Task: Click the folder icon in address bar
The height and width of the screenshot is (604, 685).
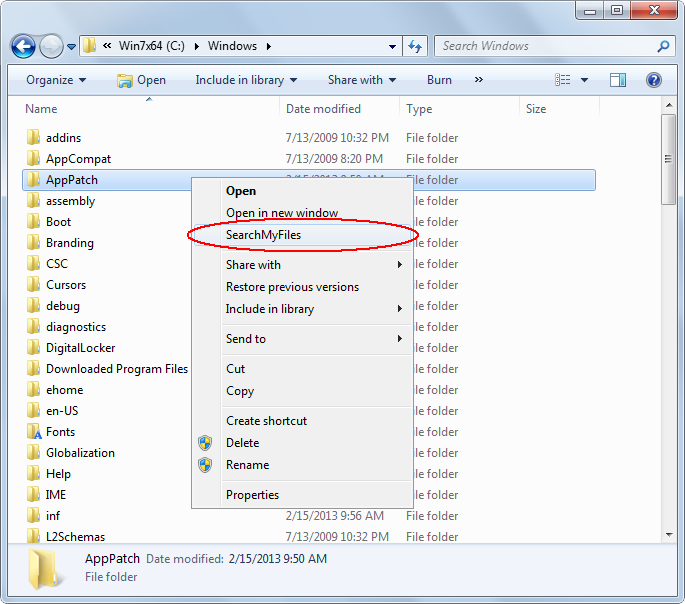Action: (x=90, y=45)
